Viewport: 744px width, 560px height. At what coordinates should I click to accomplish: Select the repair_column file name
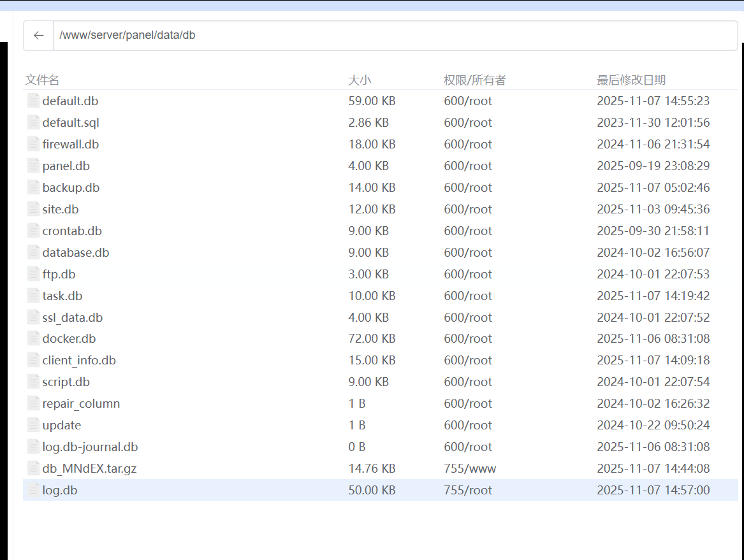click(x=81, y=403)
